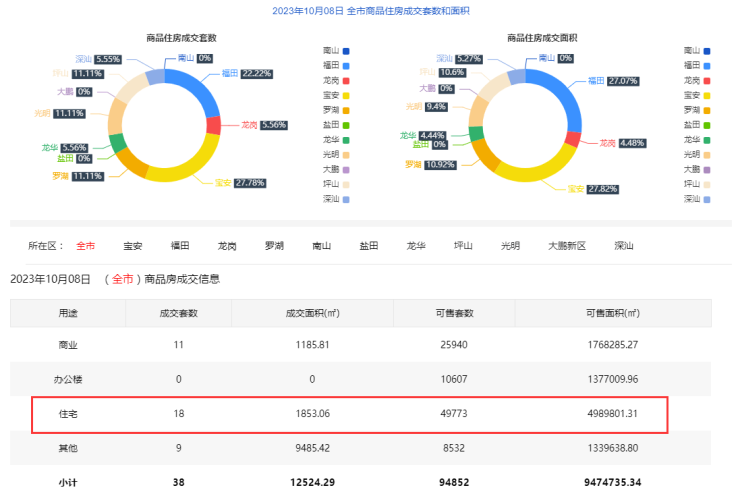Click the 宝安 27.82% data label
Viewport: 740px width, 494px height.
[599, 188]
